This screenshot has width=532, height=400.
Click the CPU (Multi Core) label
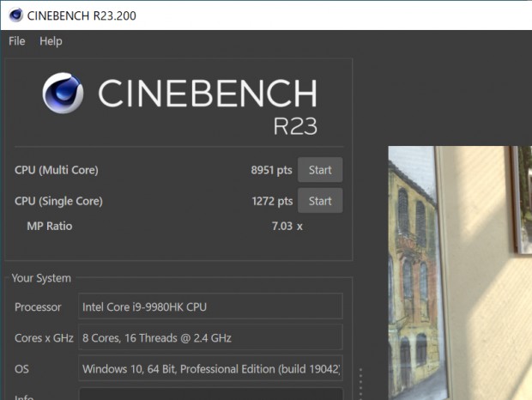tap(57, 170)
